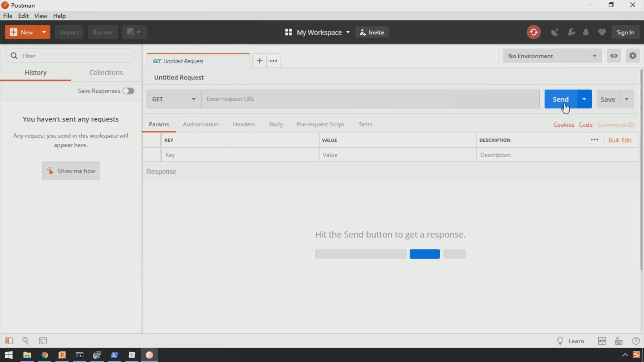Click the console/terminal icon in status bar
The image size is (644, 362).
pyautogui.click(x=43, y=340)
